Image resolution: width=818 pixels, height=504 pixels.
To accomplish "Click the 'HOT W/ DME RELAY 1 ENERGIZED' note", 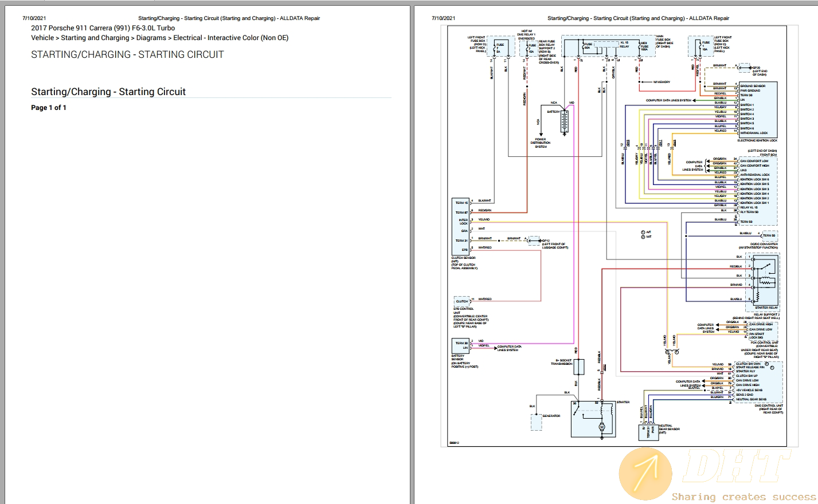I will pos(527,35).
